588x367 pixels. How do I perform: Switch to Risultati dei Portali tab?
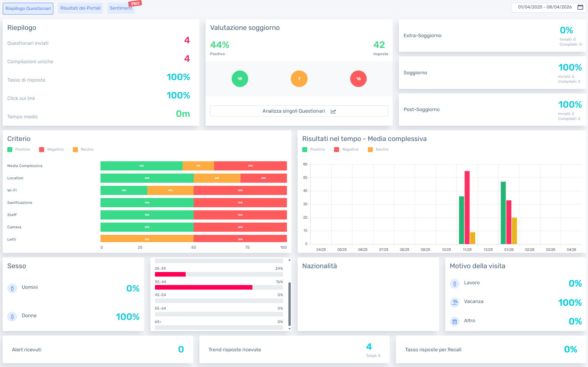[80, 8]
